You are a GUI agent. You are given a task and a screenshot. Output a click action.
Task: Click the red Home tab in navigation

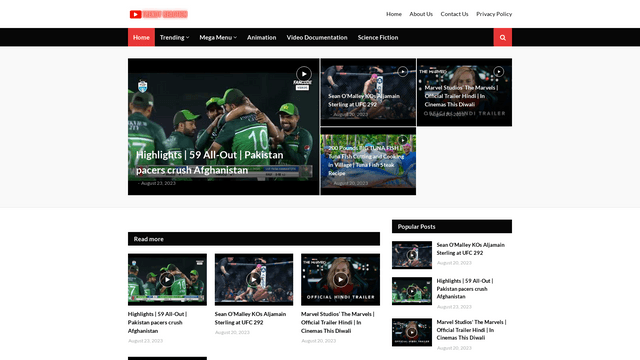click(141, 38)
